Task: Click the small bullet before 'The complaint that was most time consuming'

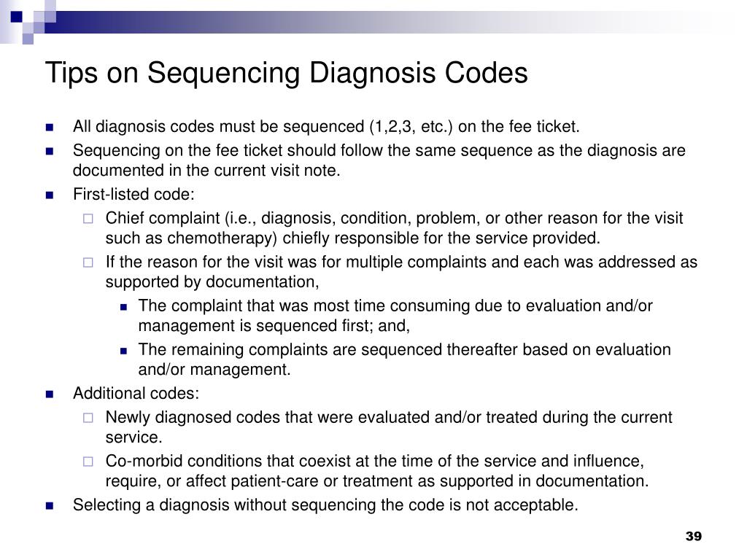Action: tap(124, 307)
